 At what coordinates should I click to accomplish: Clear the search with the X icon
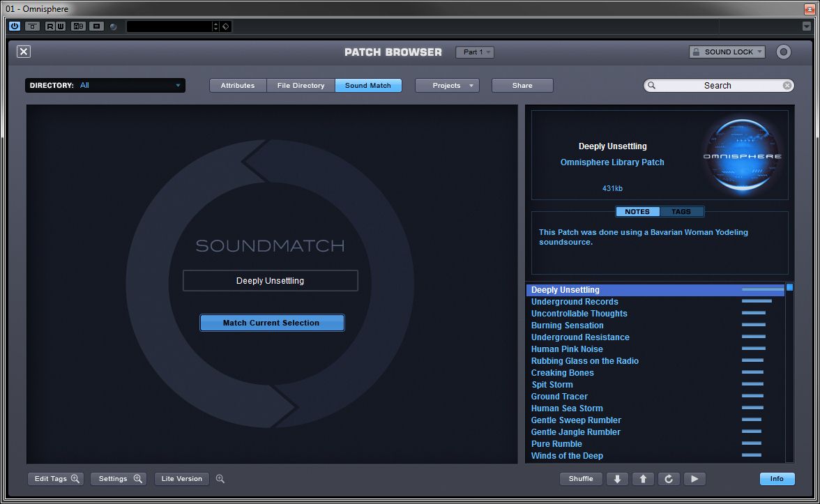click(x=787, y=85)
